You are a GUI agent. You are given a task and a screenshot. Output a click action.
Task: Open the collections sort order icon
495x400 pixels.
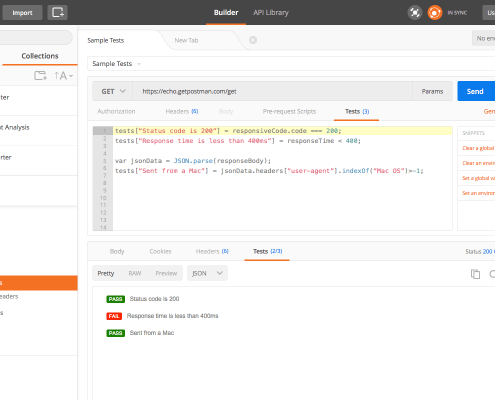click(63, 76)
